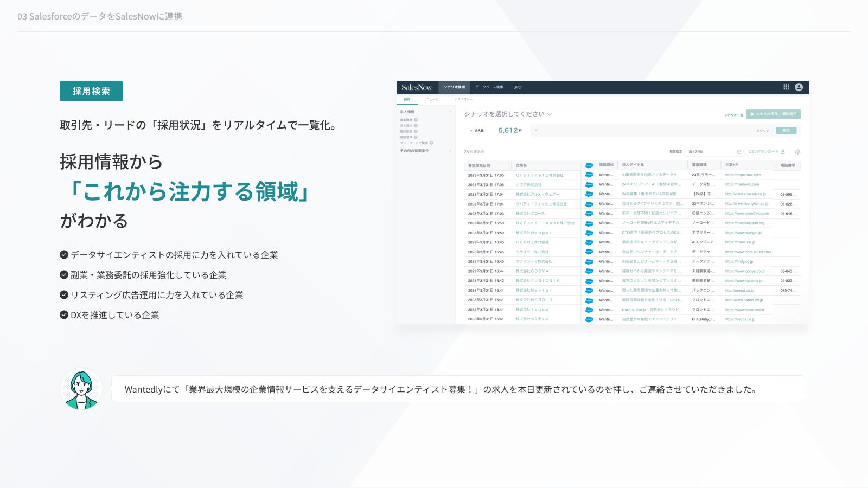The width and height of the screenshot is (868, 488).
Task: Open the クラスター株式会社 company link
Action: [532, 252]
